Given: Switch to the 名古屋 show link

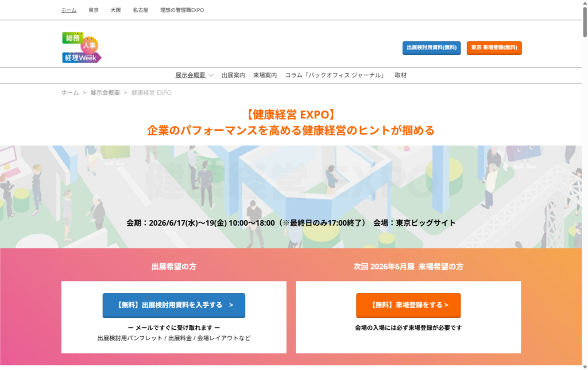Looking at the screenshot, I should (140, 10).
